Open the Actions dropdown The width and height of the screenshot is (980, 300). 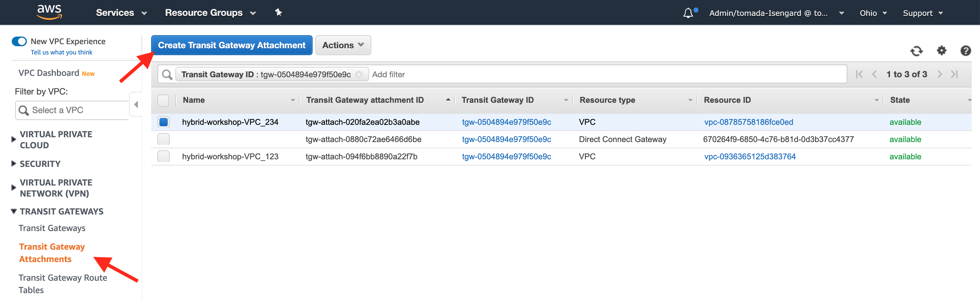pyautogui.click(x=343, y=45)
